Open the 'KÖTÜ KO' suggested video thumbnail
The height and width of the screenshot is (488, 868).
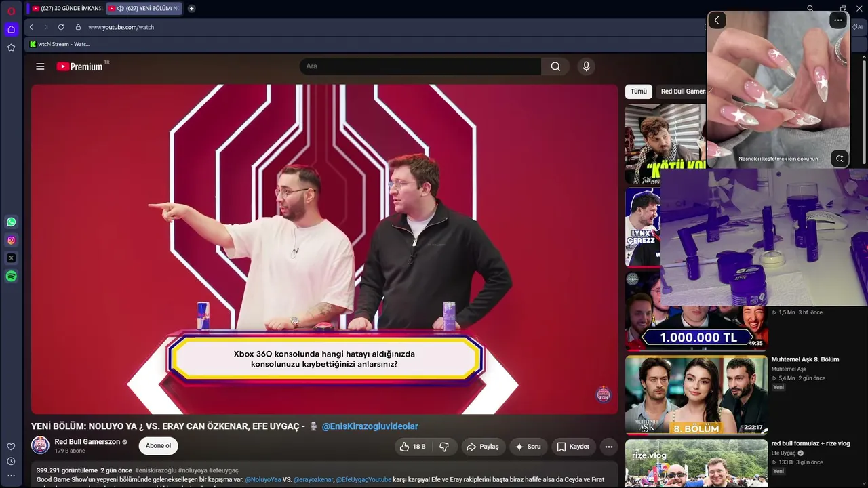665,144
